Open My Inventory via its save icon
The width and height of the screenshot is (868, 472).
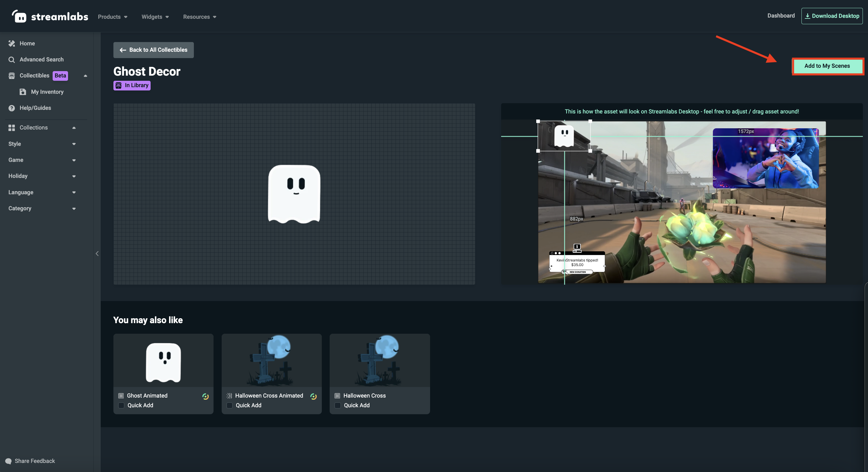22,91
